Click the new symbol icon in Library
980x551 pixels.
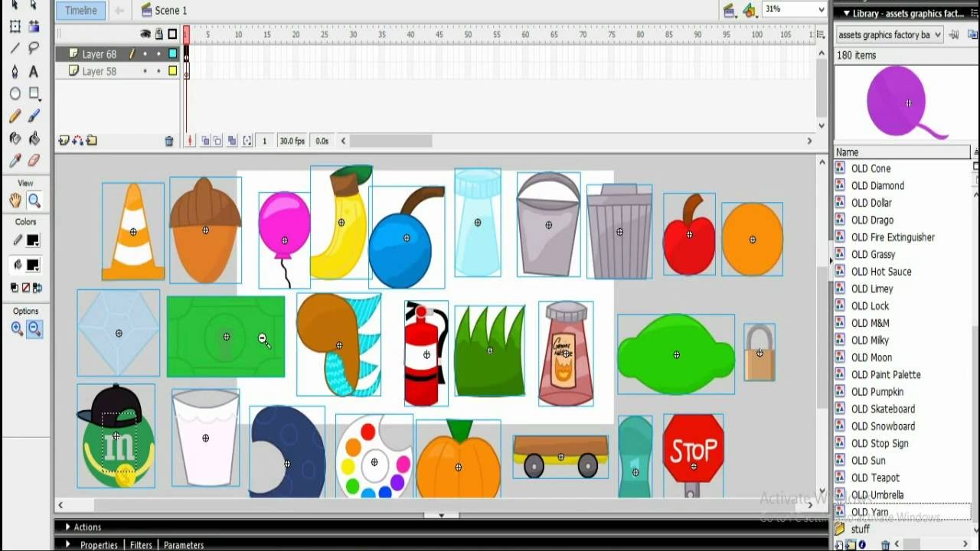click(x=840, y=545)
